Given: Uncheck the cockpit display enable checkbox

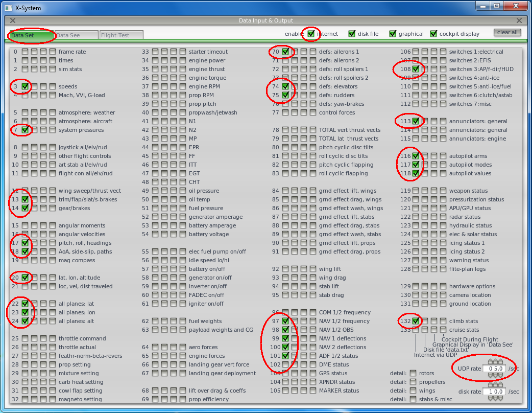Looking at the screenshot, I should coord(433,34).
